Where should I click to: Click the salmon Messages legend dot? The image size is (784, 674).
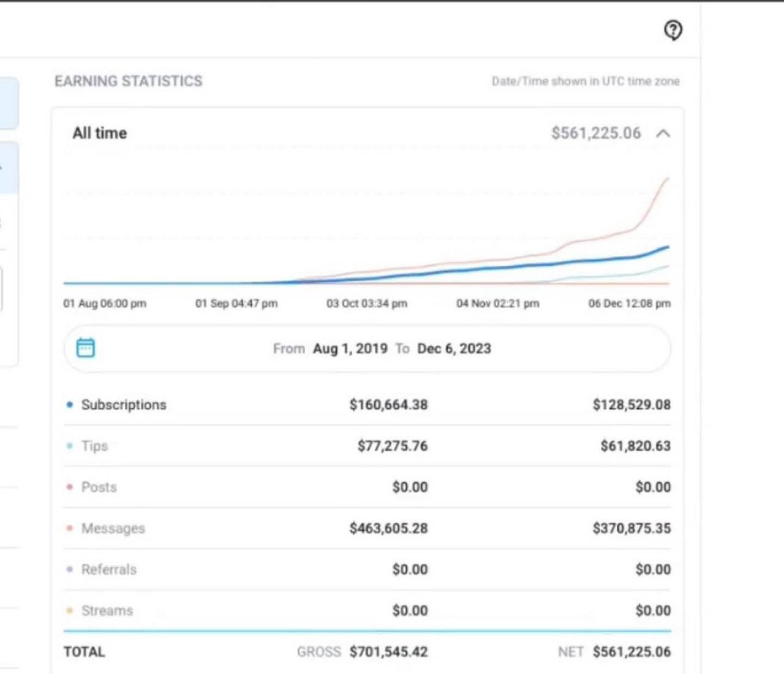click(x=70, y=528)
